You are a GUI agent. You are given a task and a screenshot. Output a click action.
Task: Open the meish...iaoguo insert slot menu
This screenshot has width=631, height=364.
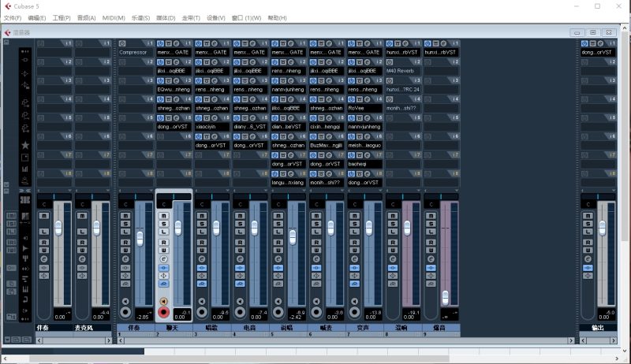click(x=364, y=146)
